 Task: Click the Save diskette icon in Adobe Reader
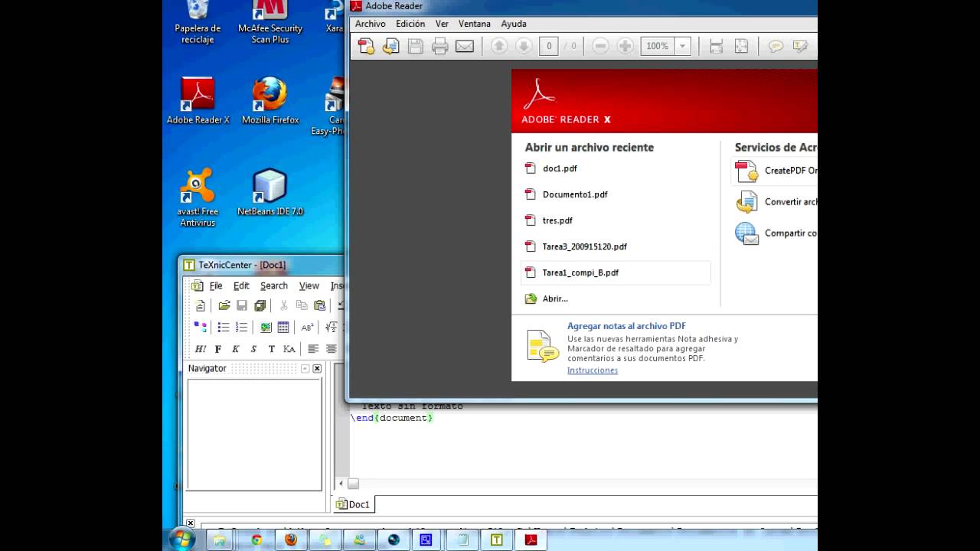(x=416, y=46)
